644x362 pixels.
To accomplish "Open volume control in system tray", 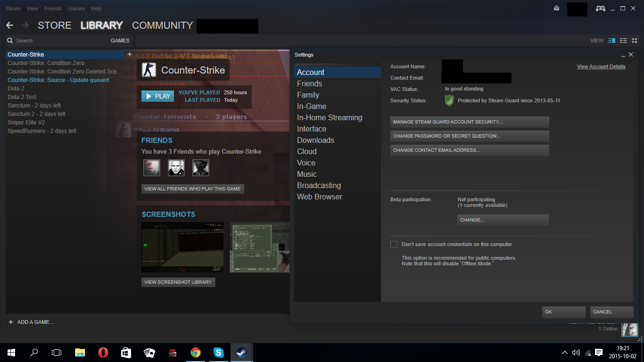I will (576, 353).
